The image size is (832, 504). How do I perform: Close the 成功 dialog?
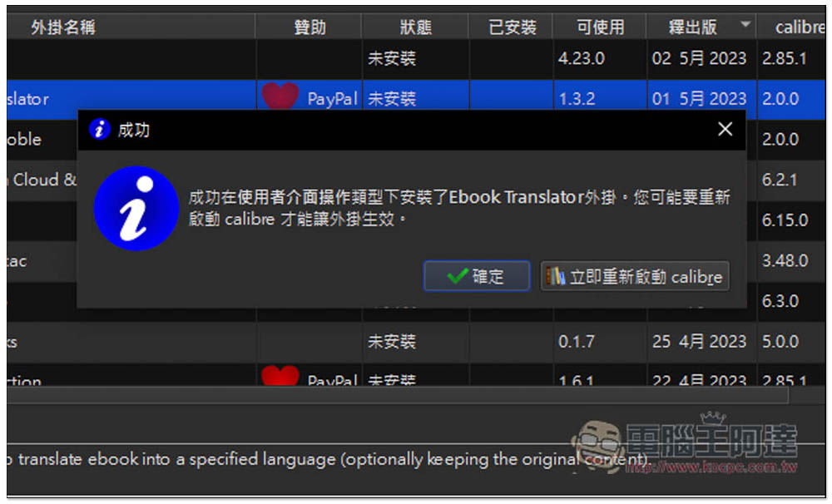tap(725, 129)
